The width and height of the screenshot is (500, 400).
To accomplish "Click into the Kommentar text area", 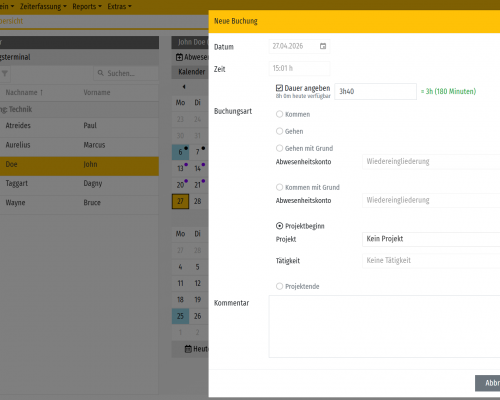I will (x=384, y=326).
